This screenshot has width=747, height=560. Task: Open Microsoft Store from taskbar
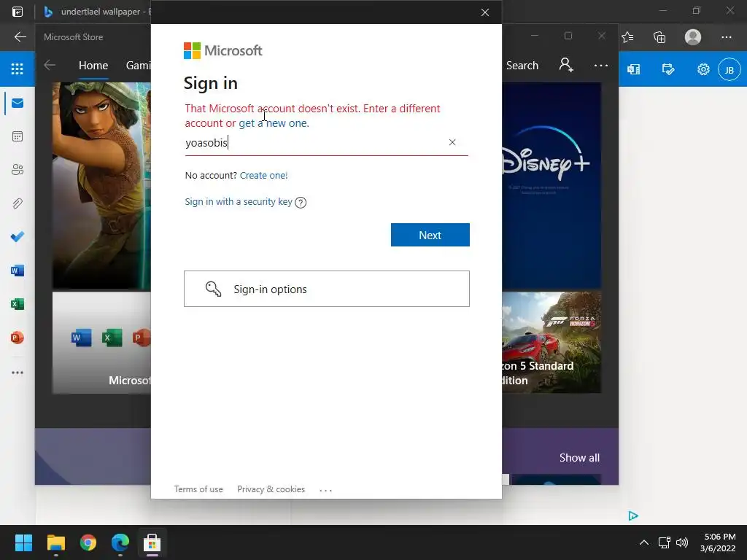[x=152, y=542]
